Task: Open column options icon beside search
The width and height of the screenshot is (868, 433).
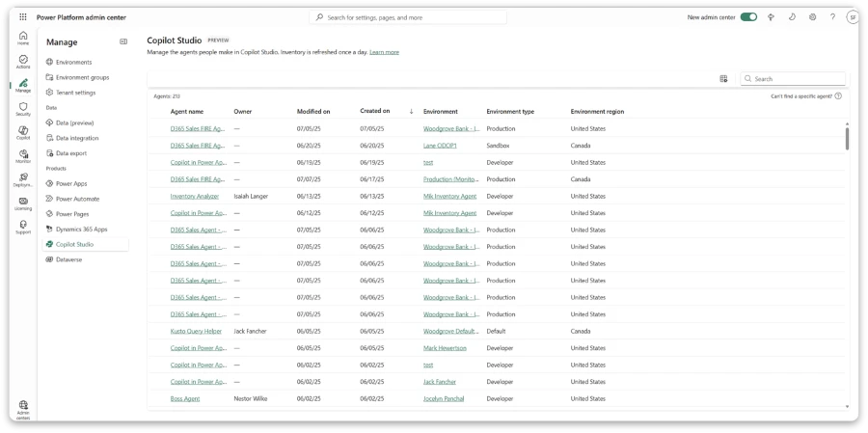Action: click(x=724, y=79)
